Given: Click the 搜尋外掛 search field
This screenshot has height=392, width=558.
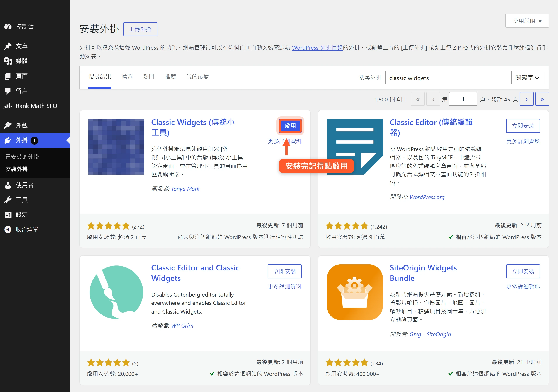Looking at the screenshot, I should click(446, 78).
